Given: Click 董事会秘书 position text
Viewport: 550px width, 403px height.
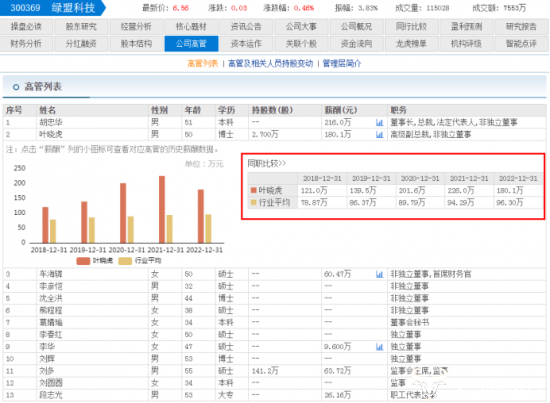Looking at the screenshot, I should (410, 322).
